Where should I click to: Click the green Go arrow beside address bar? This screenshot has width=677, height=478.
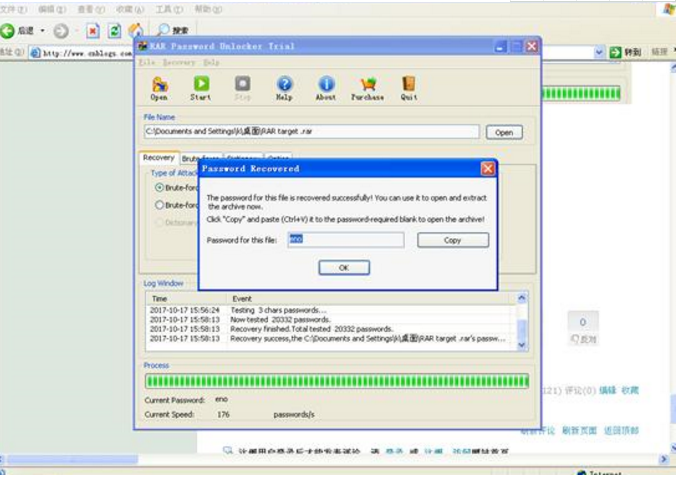pos(615,52)
